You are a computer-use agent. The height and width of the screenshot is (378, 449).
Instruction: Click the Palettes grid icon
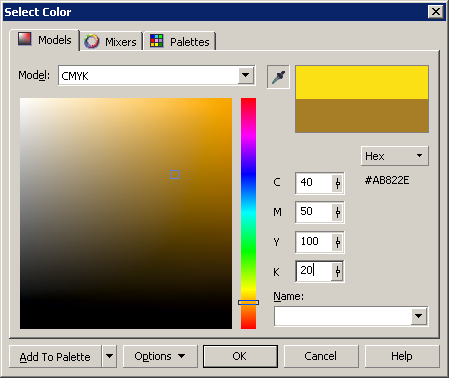click(x=156, y=41)
